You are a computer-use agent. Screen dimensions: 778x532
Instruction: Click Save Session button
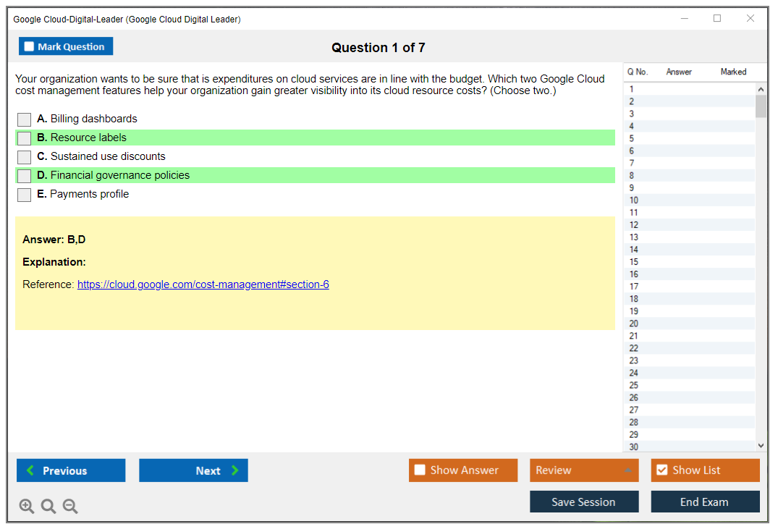[584, 502]
